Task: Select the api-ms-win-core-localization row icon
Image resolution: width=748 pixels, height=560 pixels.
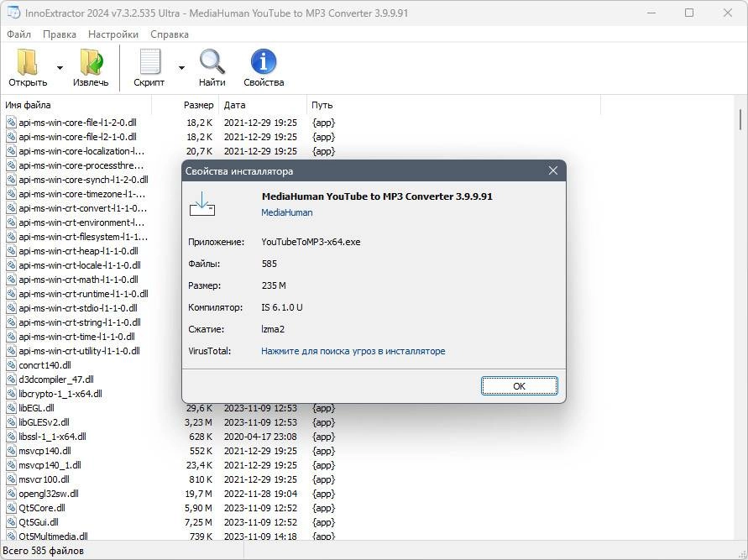Action: (x=12, y=151)
